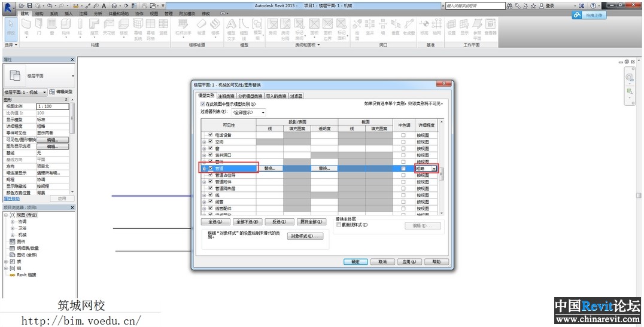Select the Ceiling (天花板) tool
The image size is (644, 327).
[109, 28]
